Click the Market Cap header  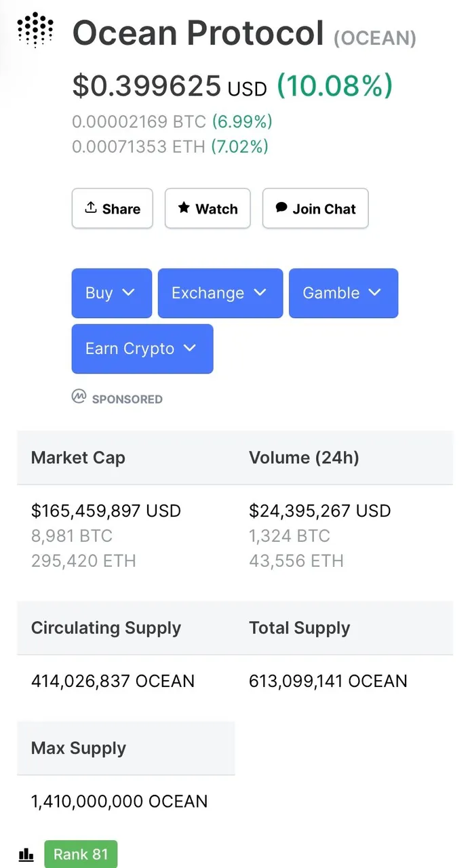pos(78,458)
